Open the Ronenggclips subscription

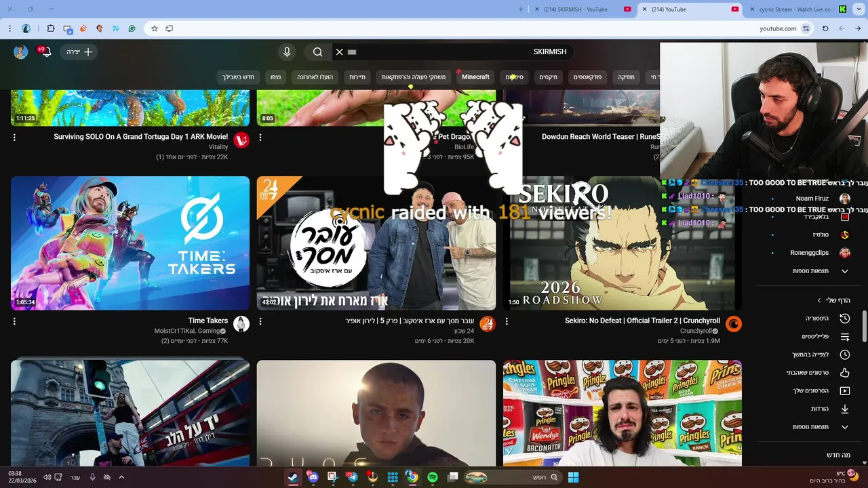click(811, 253)
